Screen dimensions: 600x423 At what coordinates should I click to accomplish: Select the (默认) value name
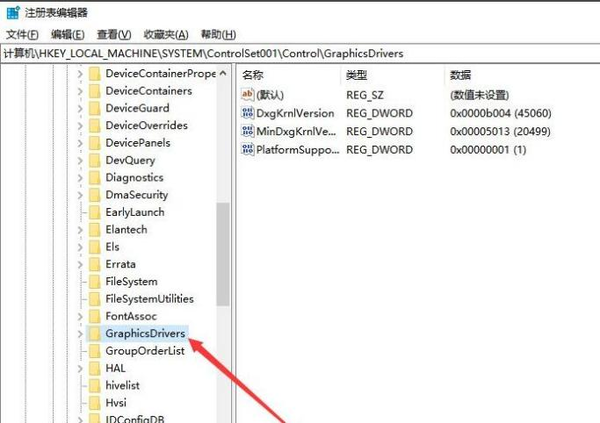pos(270,95)
